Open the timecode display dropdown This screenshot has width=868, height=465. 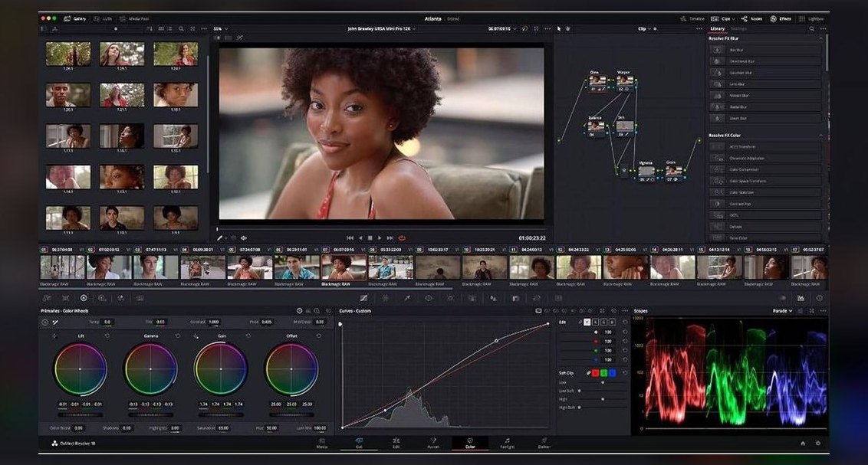click(501, 29)
